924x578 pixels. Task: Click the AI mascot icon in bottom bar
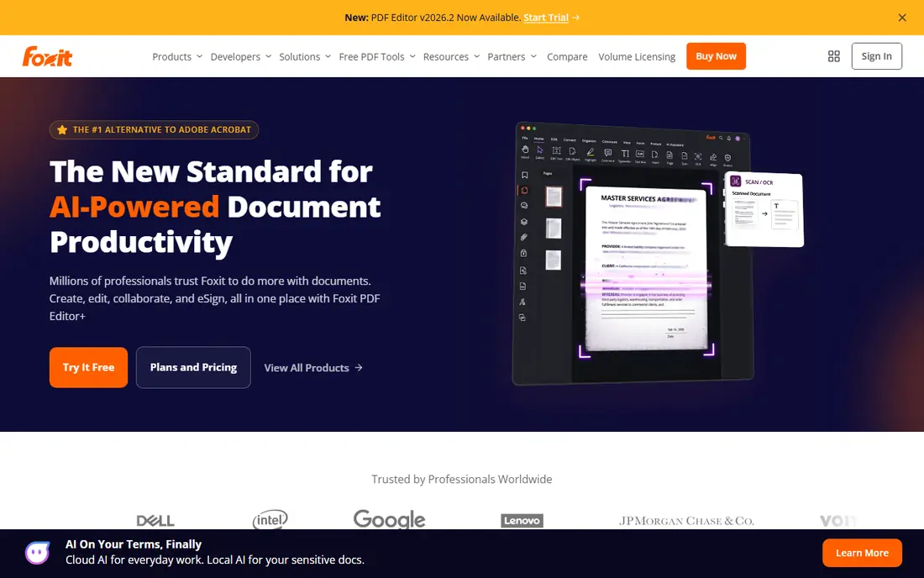tap(37, 553)
